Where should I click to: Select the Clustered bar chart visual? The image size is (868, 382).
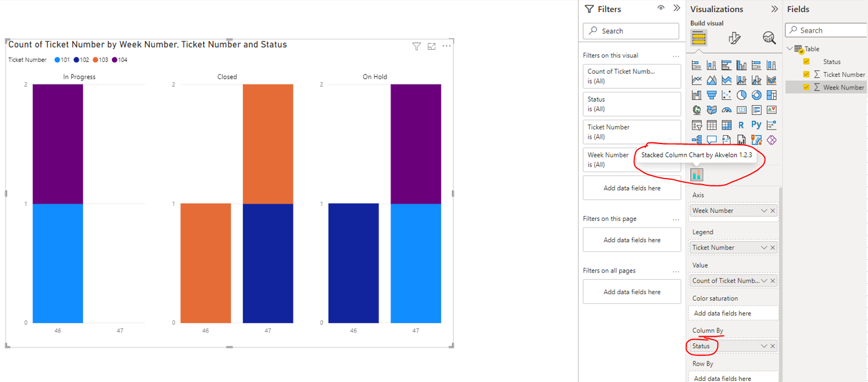tap(726, 65)
